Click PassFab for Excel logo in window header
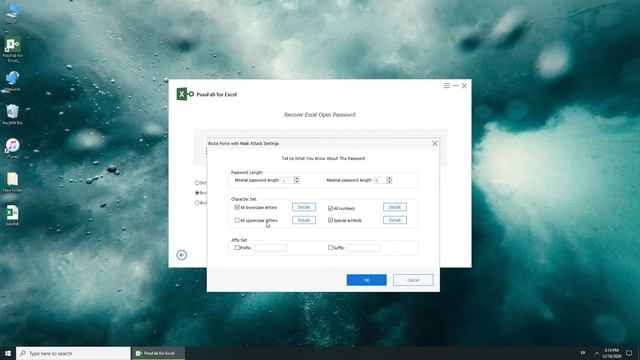The width and height of the screenshot is (640, 360). [x=185, y=94]
